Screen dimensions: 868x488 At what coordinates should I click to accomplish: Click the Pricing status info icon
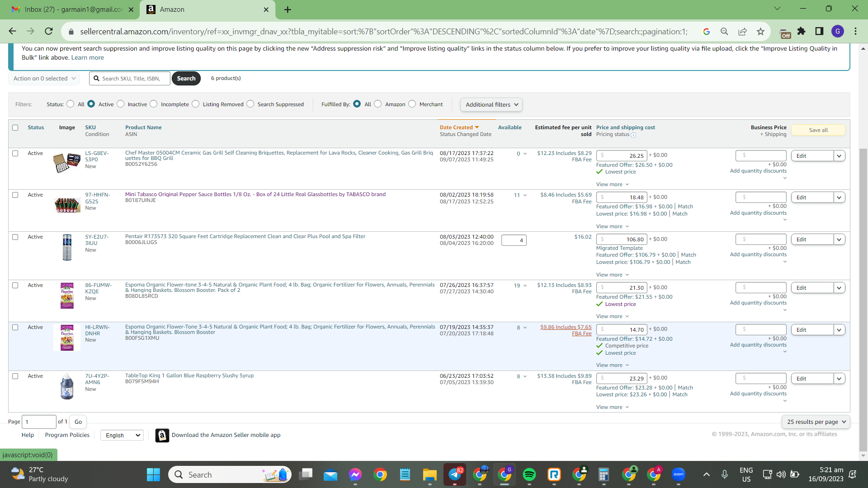pyautogui.click(x=633, y=135)
